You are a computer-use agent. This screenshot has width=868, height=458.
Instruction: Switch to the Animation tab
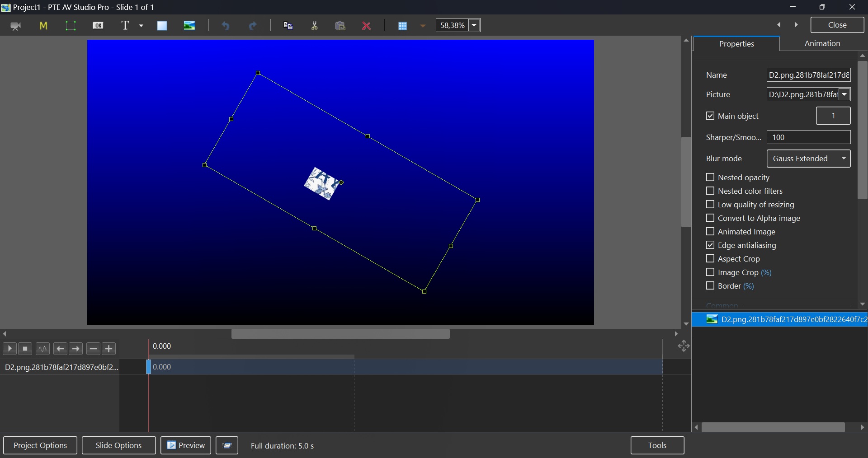click(x=822, y=43)
